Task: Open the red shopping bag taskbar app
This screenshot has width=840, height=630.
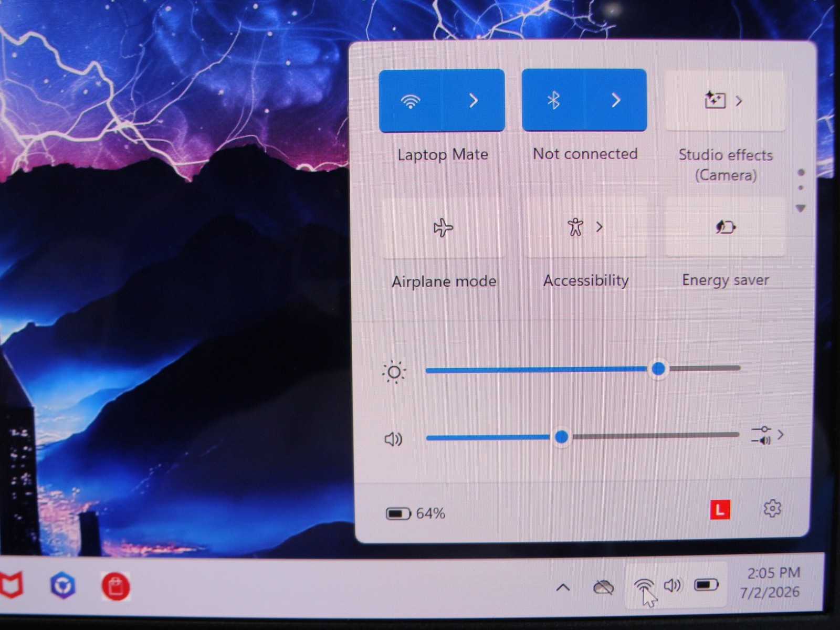Action: point(115,586)
